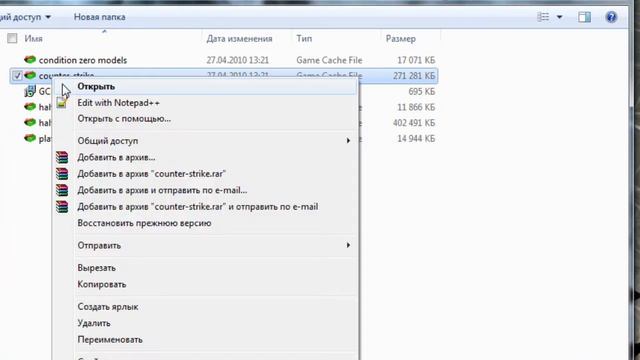The height and width of the screenshot is (360, 640).
Task: Toggle the preview pane icon
Action: click(x=584, y=17)
